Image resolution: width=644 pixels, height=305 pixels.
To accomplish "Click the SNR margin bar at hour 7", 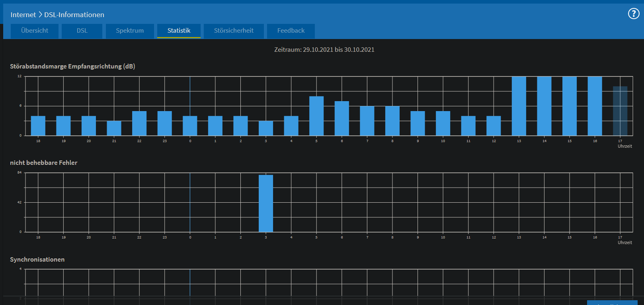I will click(x=367, y=121).
